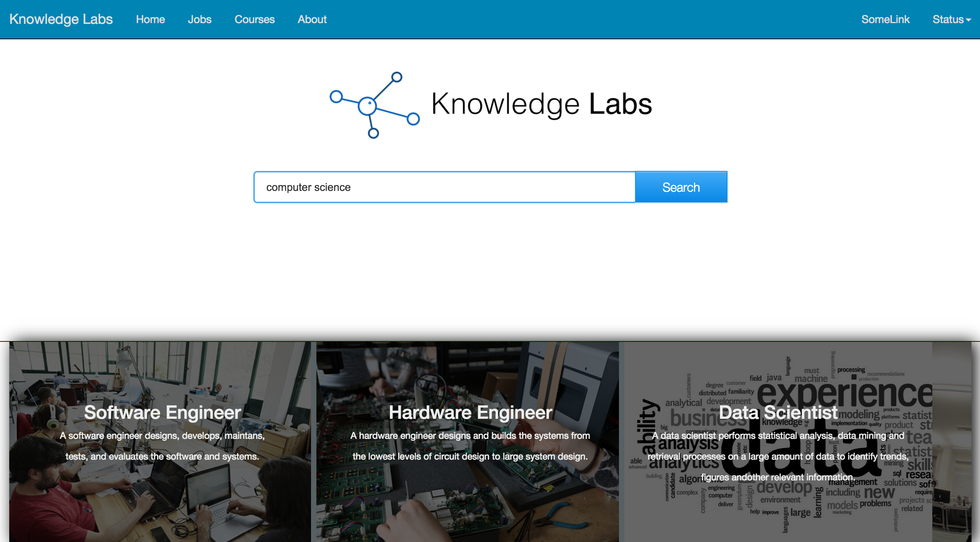
Task: Click the Knowledge Labs navbar brand
Action: [x=61, y=19]
